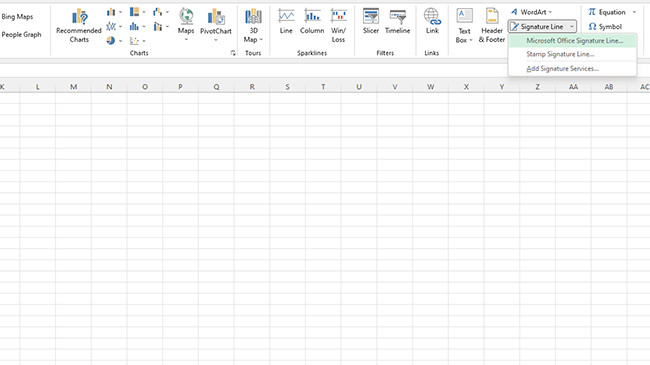Insert a hyperlink with Link
This screenshot has height=365, width=650.
click(x=432, y=21)
